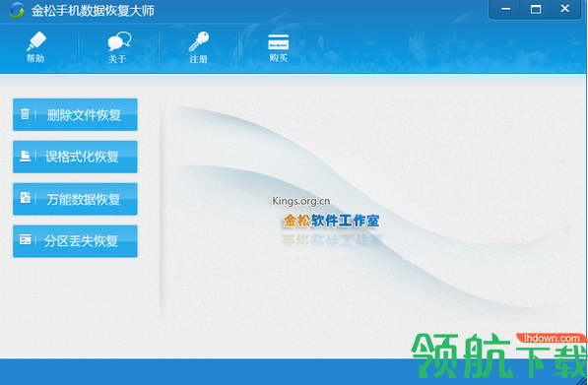The image size is (588, 385).
Task: Open the 购买 purchase card icon
Action: tap(279, 47)
